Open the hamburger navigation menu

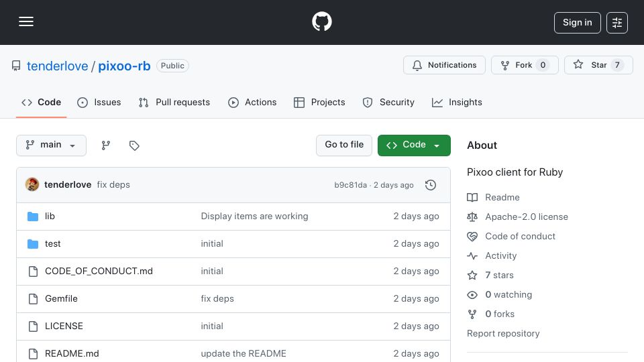[x=26, y=21]
